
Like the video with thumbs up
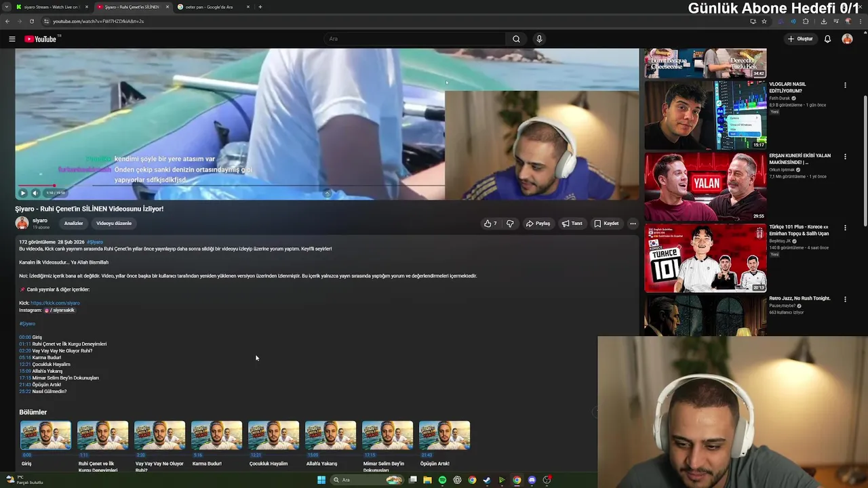pyautogui.click(x=490, y=223)
